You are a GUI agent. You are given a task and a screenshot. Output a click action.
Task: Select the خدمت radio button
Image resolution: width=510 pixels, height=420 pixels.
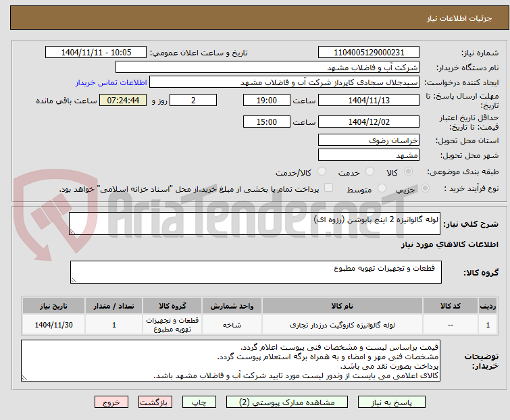point(369,172)
